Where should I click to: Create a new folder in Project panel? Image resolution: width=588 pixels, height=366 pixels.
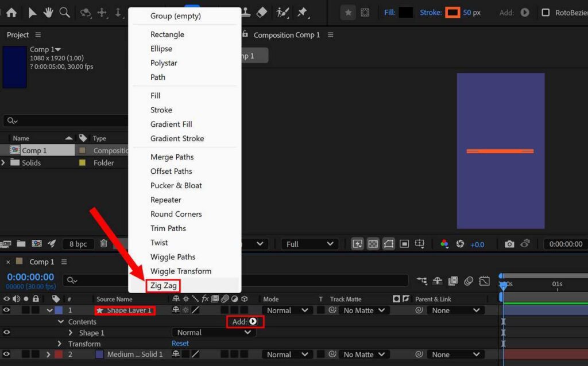tap(21, 244)
